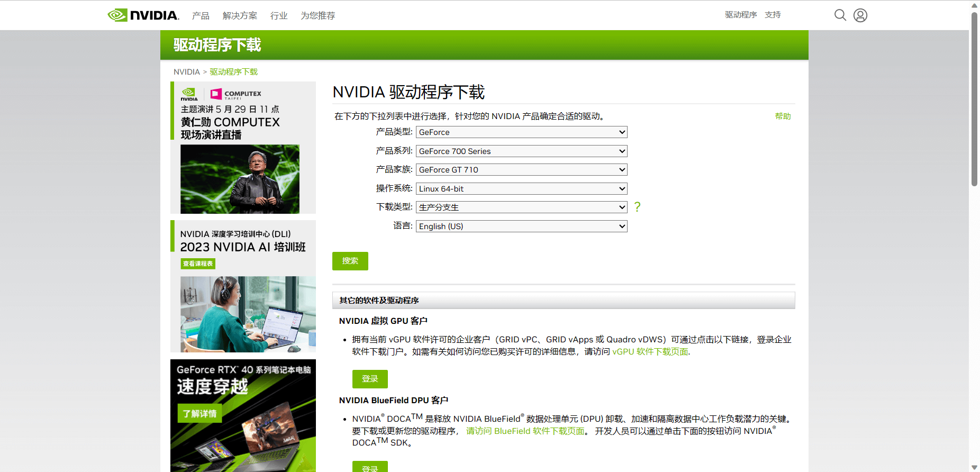Click scrollbar down arrow
This screenshot has height=472, width=980.
pos(974,467)
